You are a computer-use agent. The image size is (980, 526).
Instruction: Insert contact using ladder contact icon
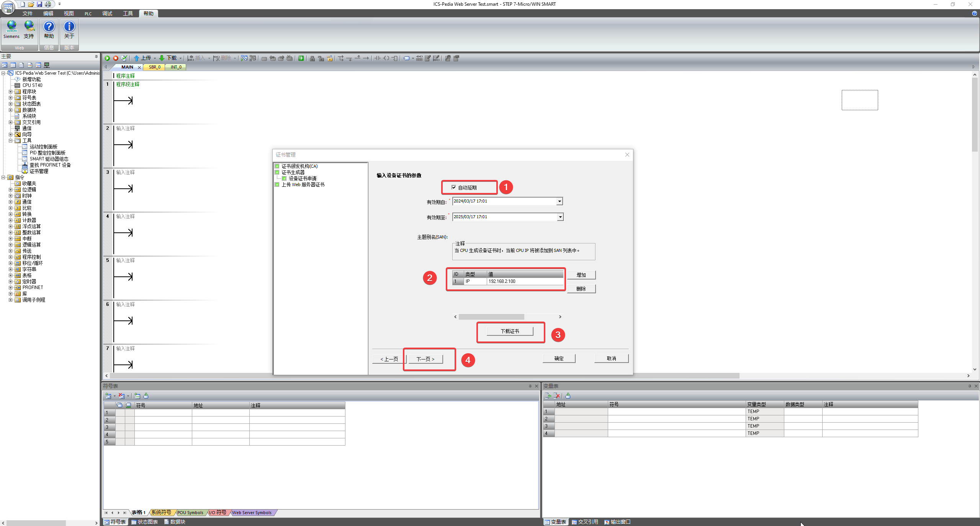377,58
